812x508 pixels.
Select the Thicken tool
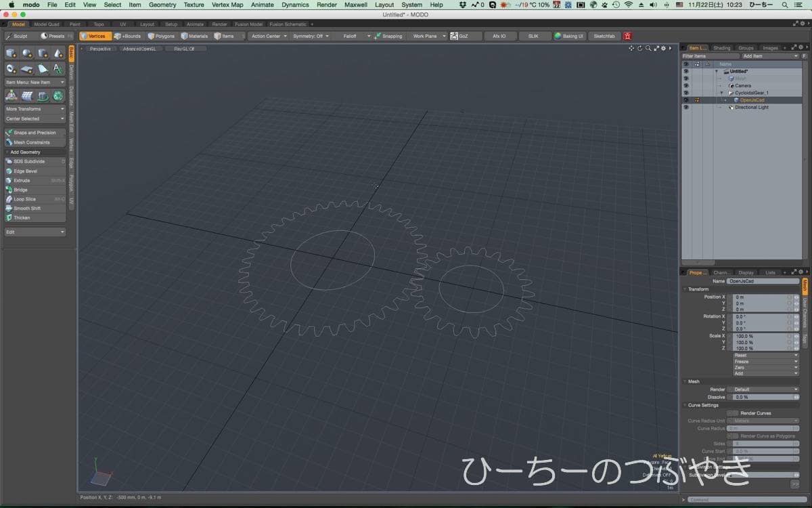point(22,217)
